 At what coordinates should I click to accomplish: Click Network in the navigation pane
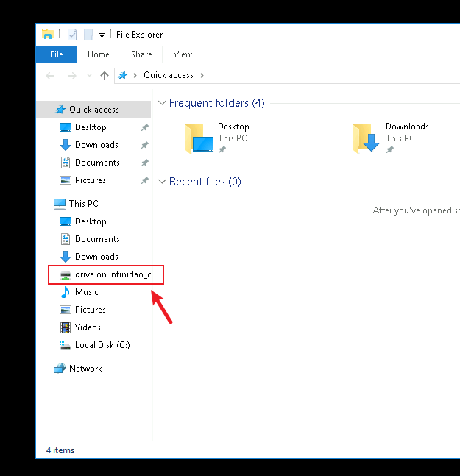[85, 369]
